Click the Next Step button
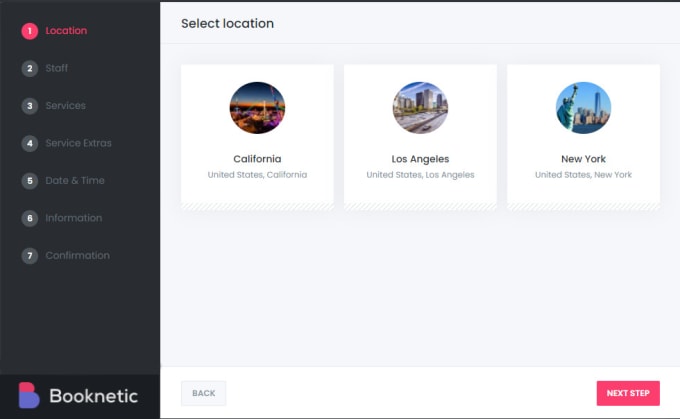This screenshot has width=680, height=419. click(628, 393)
